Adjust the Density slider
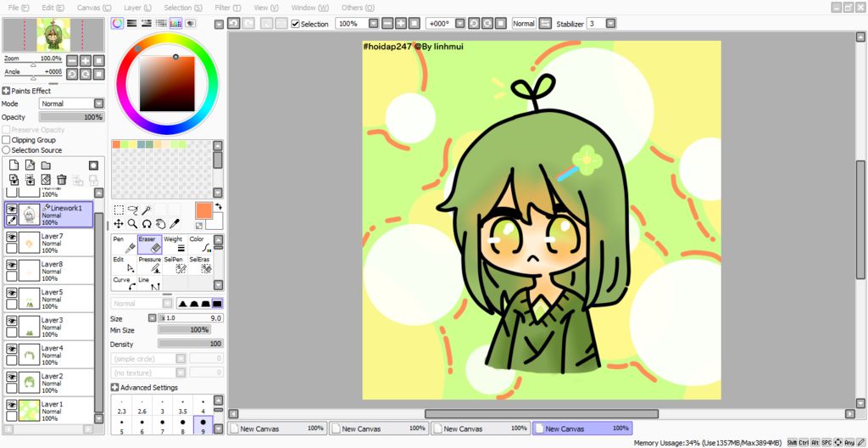 191,344
